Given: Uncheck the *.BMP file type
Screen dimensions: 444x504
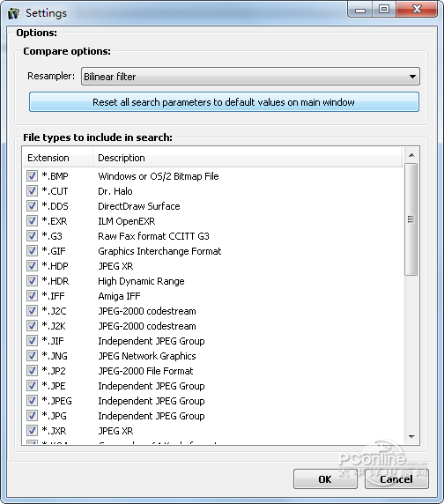Looking at the screenshot, I should click(32, 176).
